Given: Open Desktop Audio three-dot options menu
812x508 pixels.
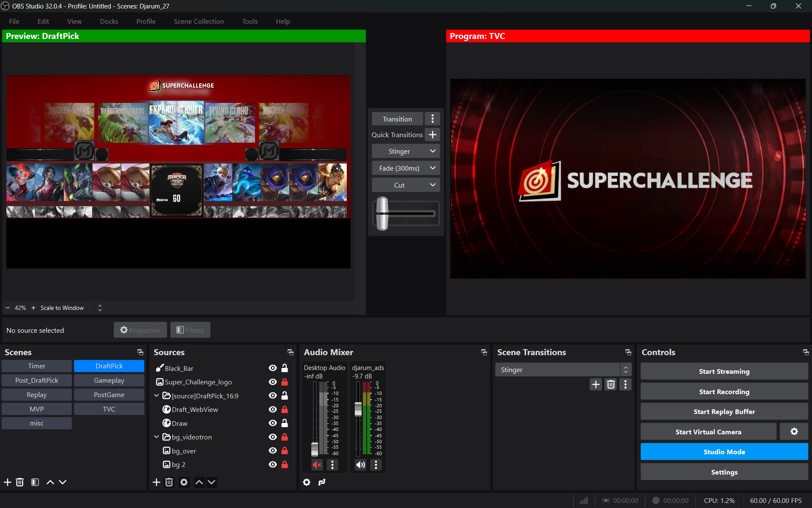Looking at the screenshot, I should coord(332,465).
